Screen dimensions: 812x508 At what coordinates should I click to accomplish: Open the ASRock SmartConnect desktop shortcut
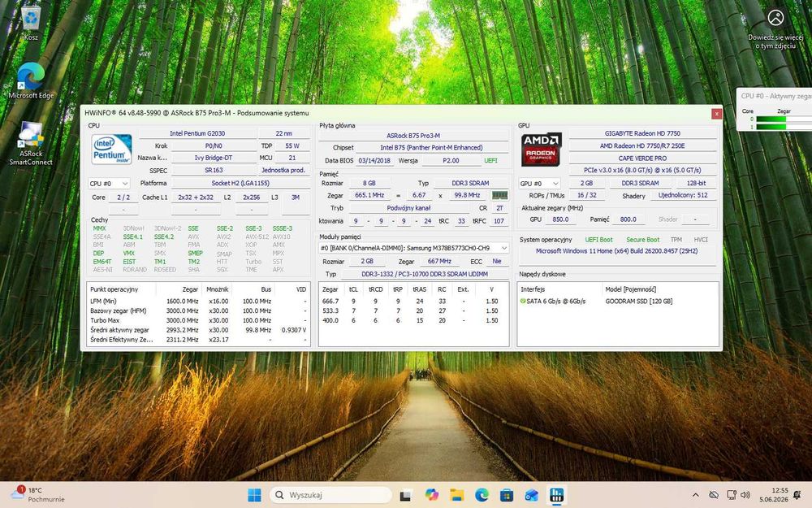pos(31,144)
